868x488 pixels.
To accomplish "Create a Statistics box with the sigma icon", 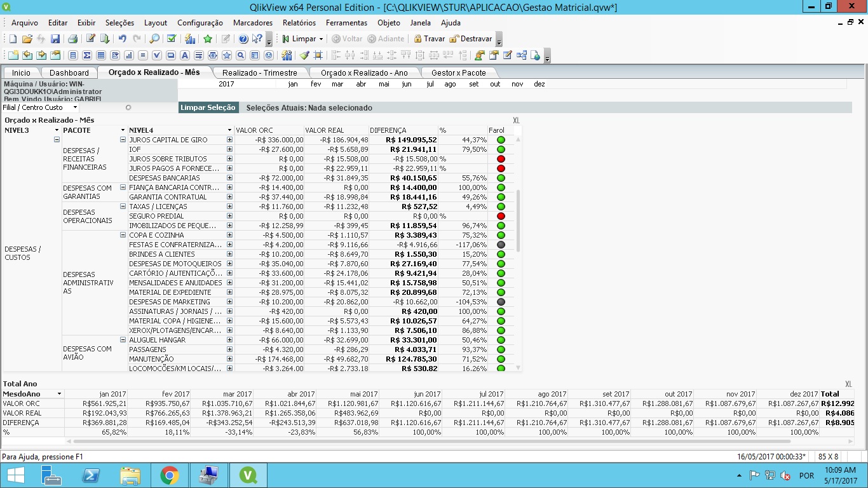I will 87,55.
